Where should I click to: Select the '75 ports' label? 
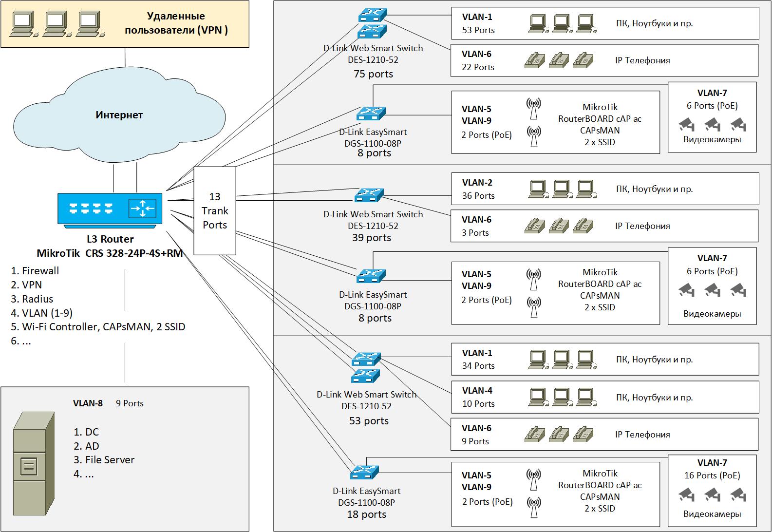pyautogui.click(x=373, y=74)
